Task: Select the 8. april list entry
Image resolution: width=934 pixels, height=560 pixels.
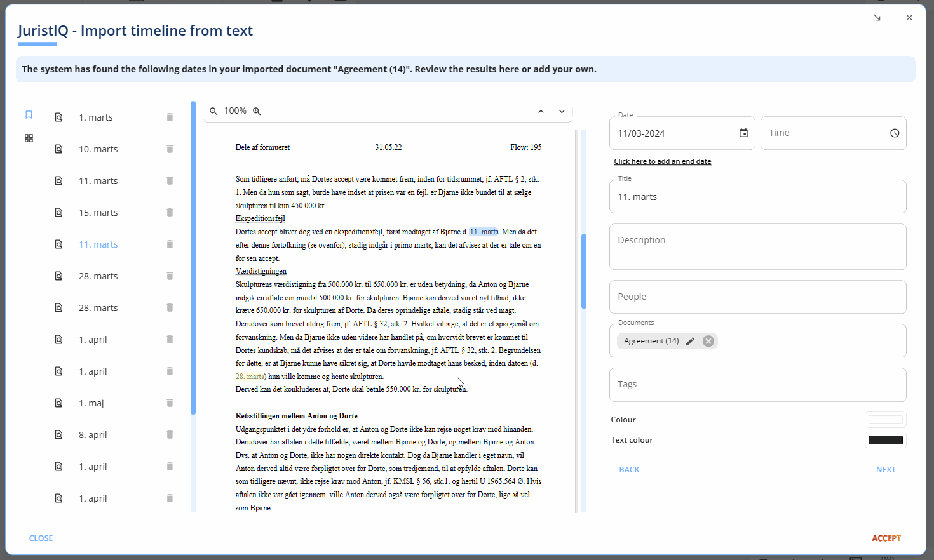Action: click(x=93, y=435)
